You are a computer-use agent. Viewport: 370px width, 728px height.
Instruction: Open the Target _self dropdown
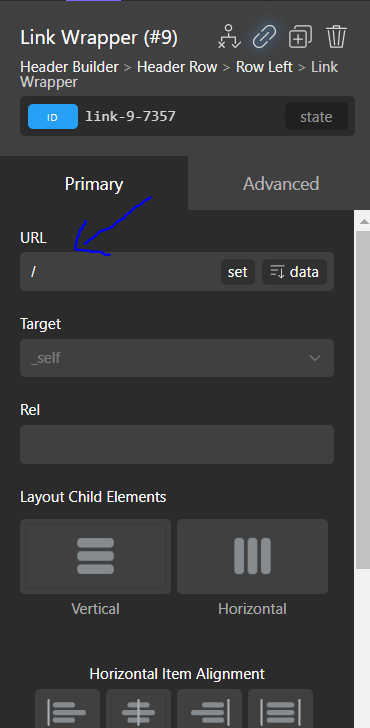coord(177,358)
